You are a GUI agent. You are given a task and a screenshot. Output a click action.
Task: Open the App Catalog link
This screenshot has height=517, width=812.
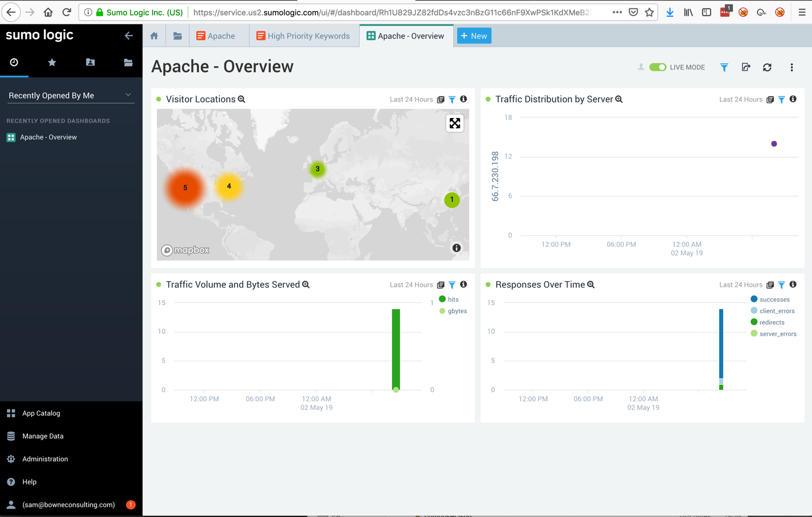pyautogui.click(x=41, y=413)
